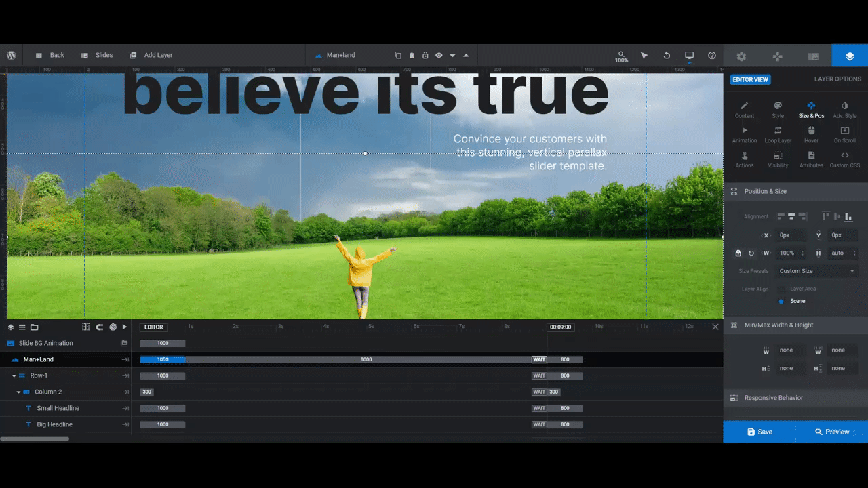Open the Hover settings

click(x=811, y=135)
